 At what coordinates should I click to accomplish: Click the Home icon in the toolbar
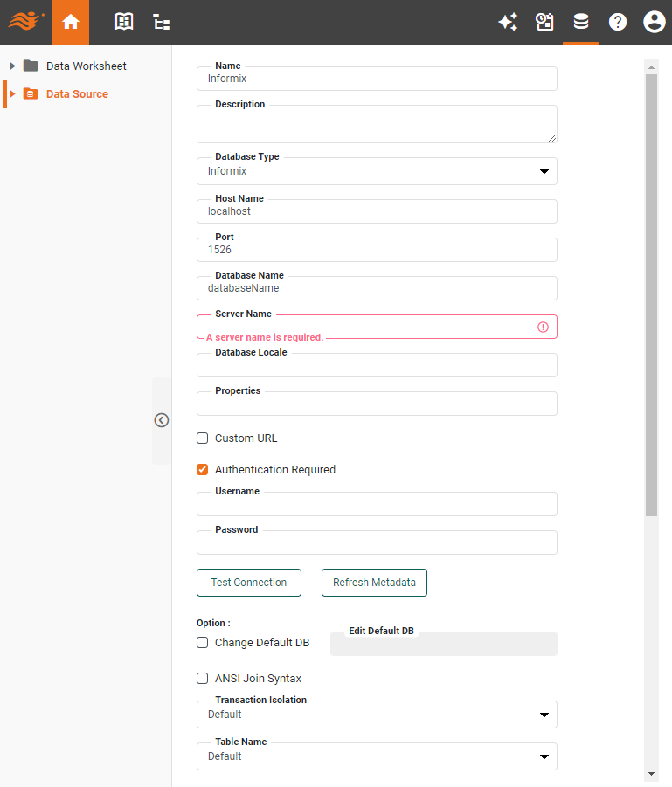(70, 22)
